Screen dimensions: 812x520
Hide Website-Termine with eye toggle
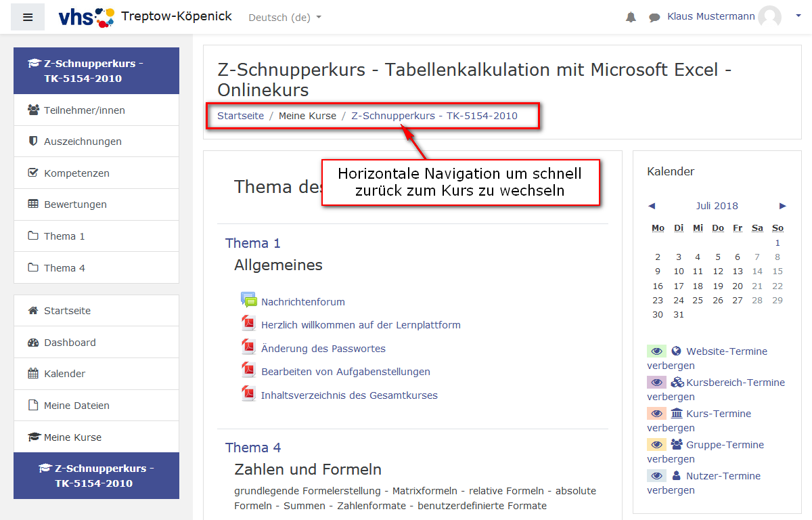(657, 351)
